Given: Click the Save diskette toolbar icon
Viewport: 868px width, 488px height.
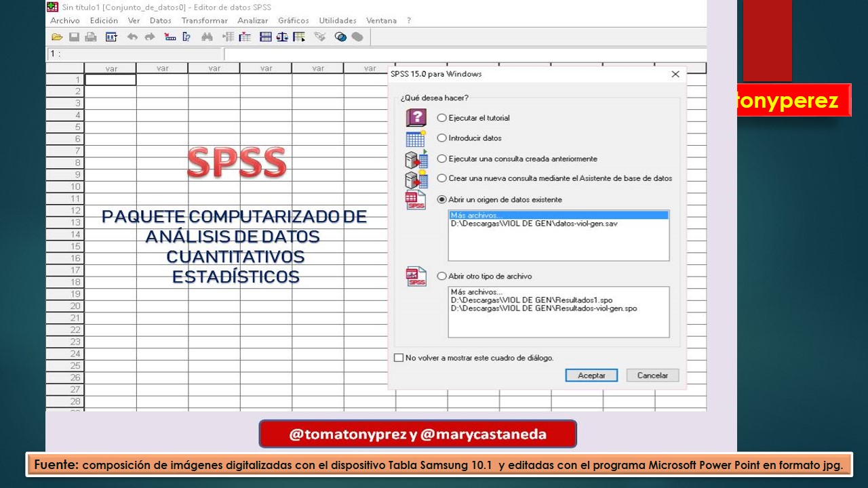Looking at the screenshot, I should coord(74,37).
